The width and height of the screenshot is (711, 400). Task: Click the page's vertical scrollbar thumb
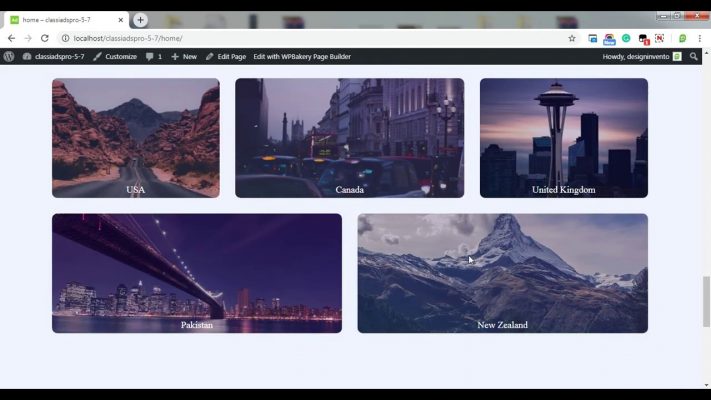[x=706, y=302]
